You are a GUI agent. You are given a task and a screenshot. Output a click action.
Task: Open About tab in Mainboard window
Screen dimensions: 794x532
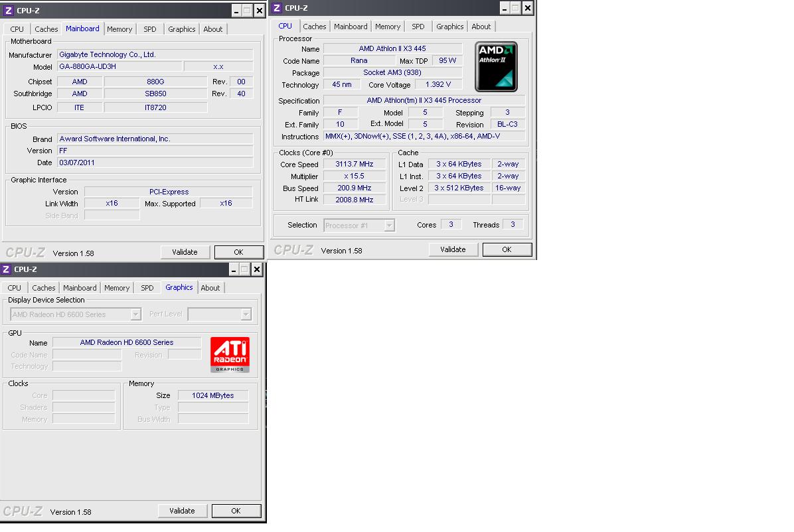point(212,29)
